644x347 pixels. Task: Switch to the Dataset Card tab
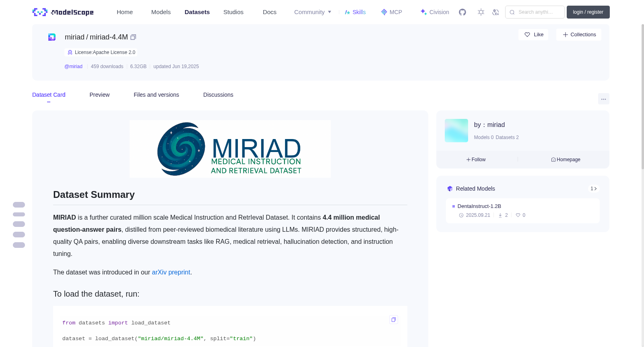click(x=49, y=95)
